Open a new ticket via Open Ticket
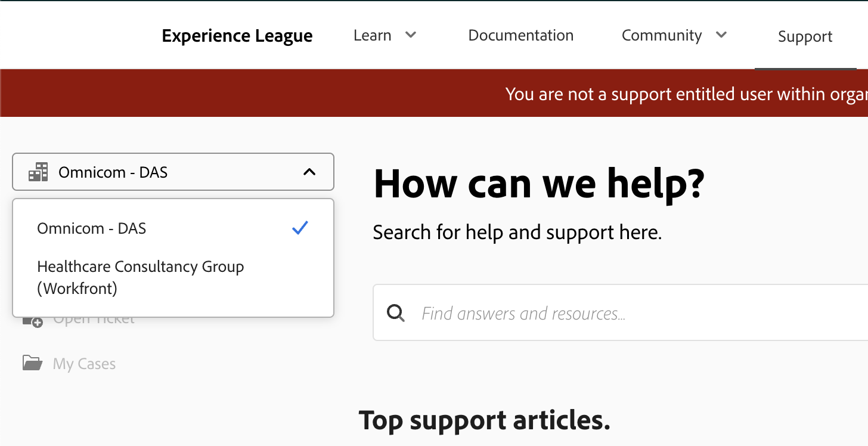The image size is (868, 446). pyautogui.click(x=94, y=318)
